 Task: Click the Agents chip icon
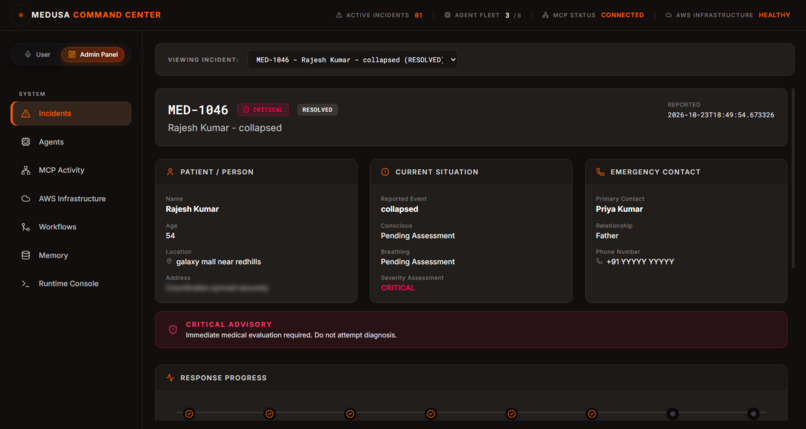[x=26, y=142]
